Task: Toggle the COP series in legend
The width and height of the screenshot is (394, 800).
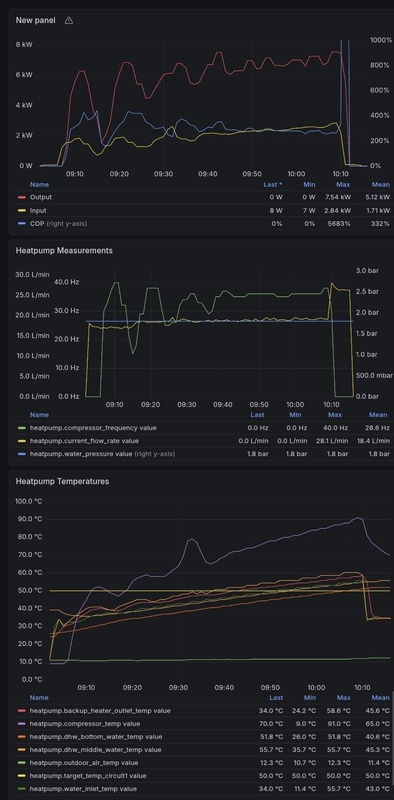Action: click(58, 223)
